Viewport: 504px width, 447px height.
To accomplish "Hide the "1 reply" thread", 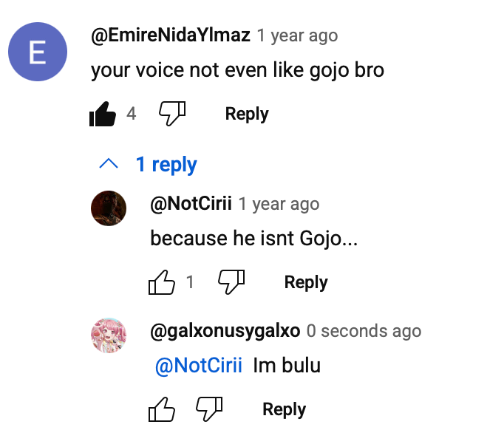I will (x=166, y=164).
